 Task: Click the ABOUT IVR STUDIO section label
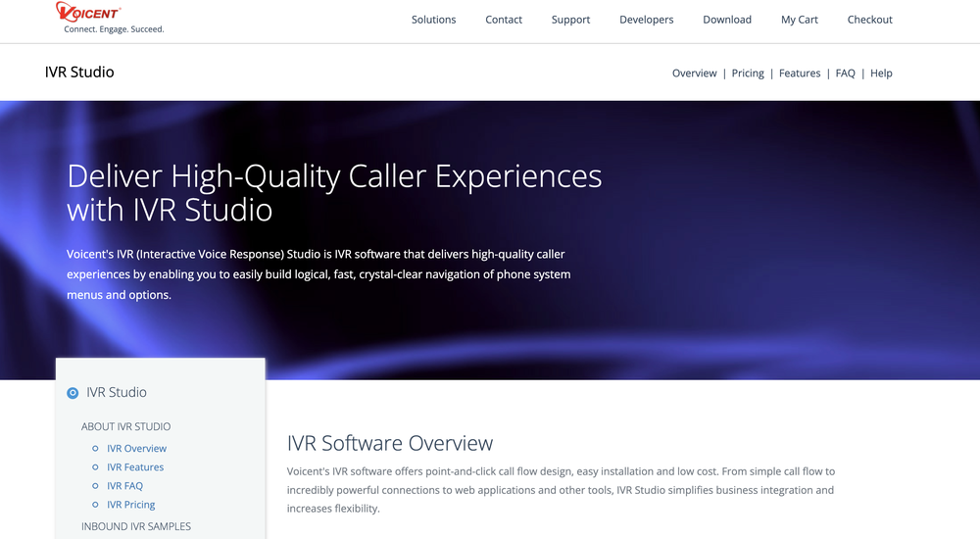click(x=125, y=426)
